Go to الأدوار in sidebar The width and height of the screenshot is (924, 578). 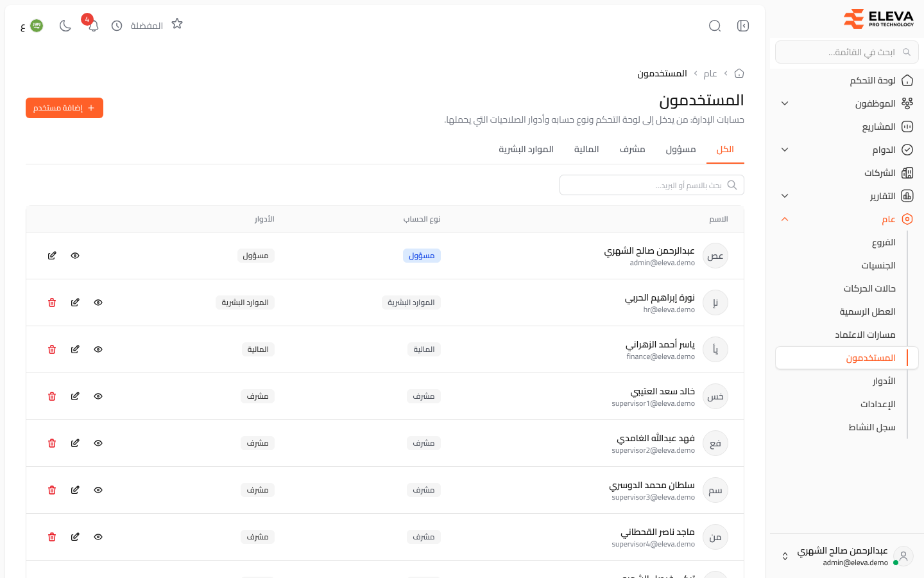pos(847,381)
